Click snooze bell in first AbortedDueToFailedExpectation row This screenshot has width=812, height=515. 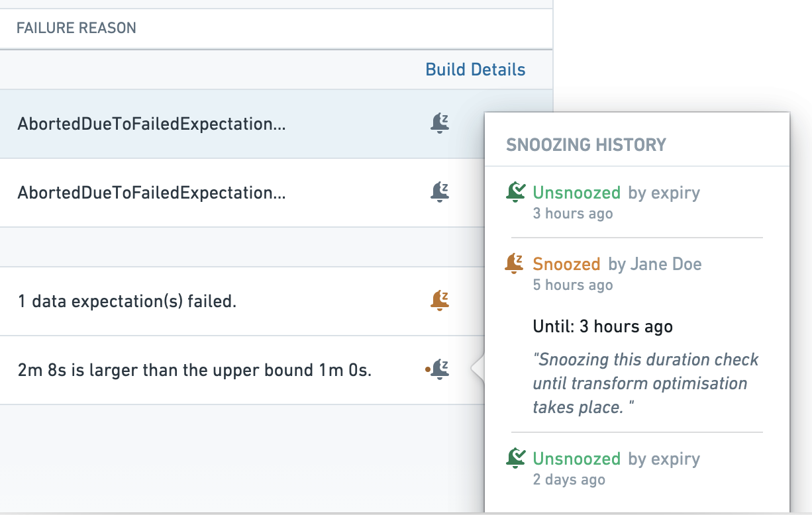click(x=440, y=123)
